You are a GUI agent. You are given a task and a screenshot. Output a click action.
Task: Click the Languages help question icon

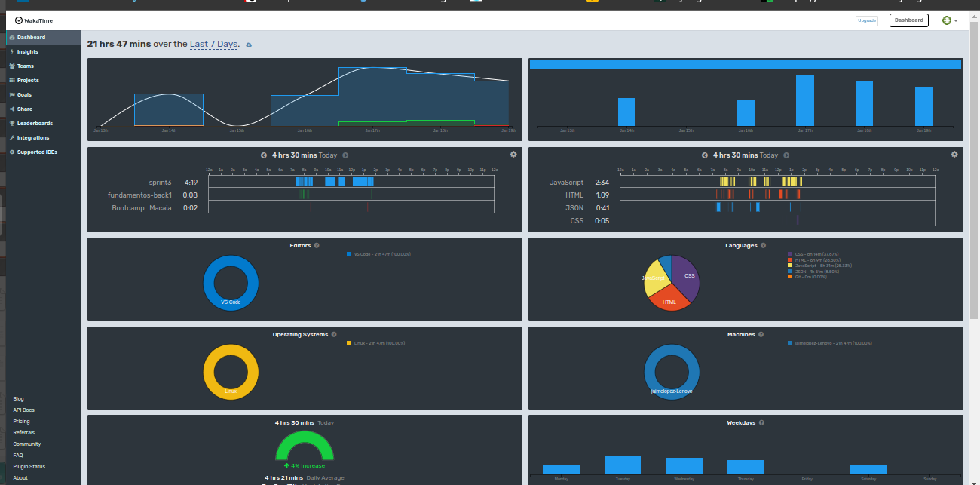(x=764, y=245)
